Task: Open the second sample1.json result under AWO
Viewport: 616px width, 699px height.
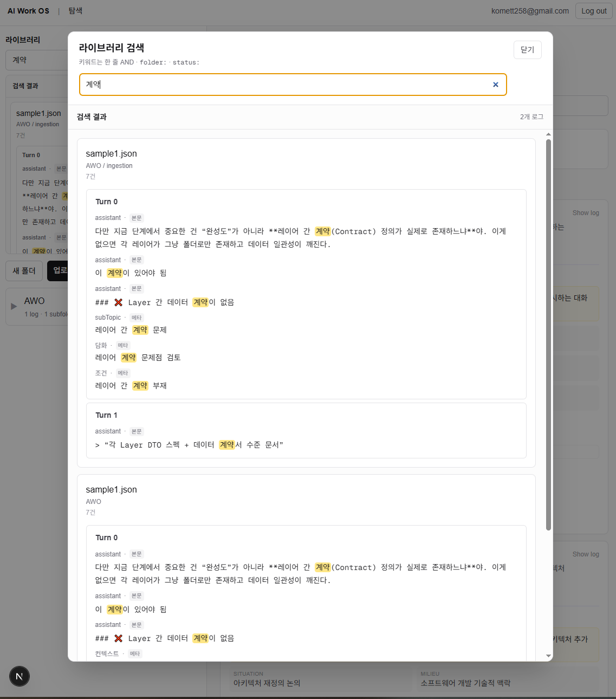Action: [x=111, y=490]
